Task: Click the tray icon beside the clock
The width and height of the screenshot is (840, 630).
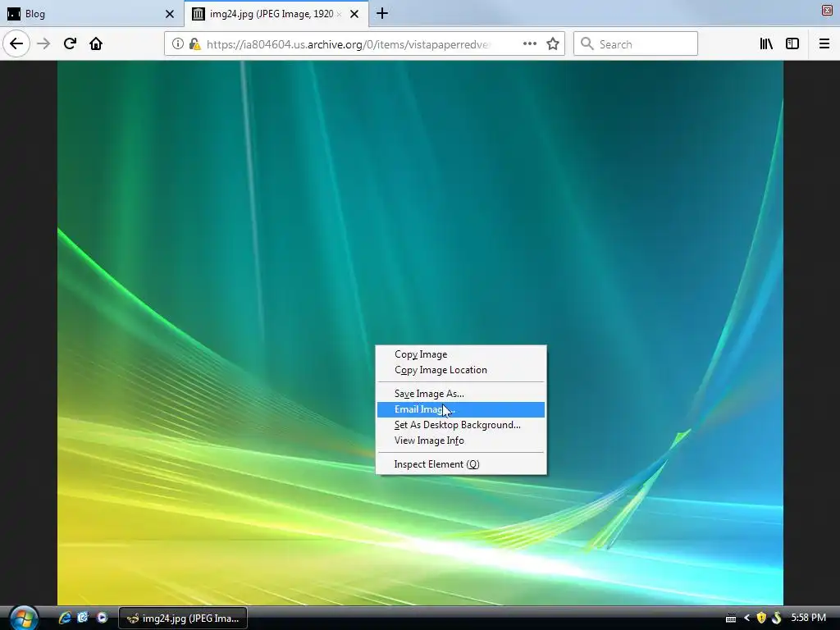Action: (777, 619)
